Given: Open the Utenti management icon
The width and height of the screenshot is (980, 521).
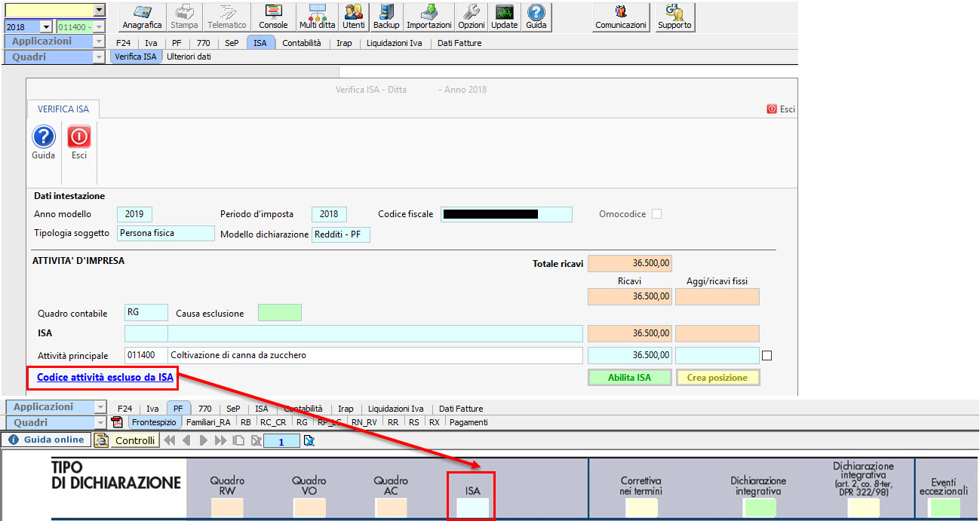Looking at the screenshot, I should pyautogui.click(x=353, y=17).
